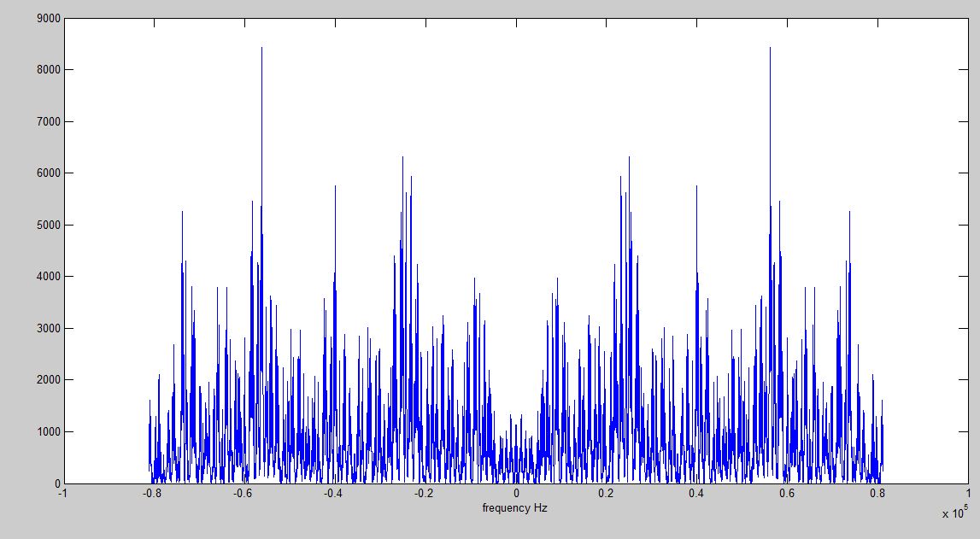This screenshot has width=980, height=539.
Task: Click the "x 10^5" axis exponent label
Action: point(955,513)
